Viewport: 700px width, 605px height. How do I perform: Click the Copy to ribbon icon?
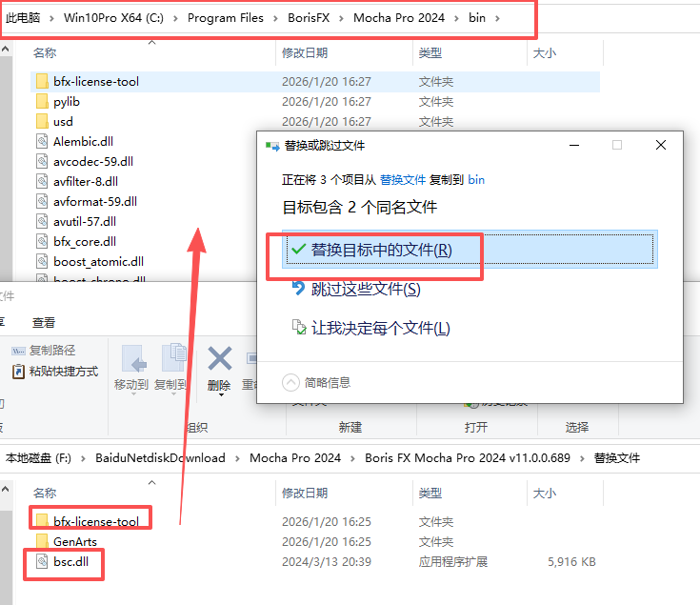click(173, 358)
